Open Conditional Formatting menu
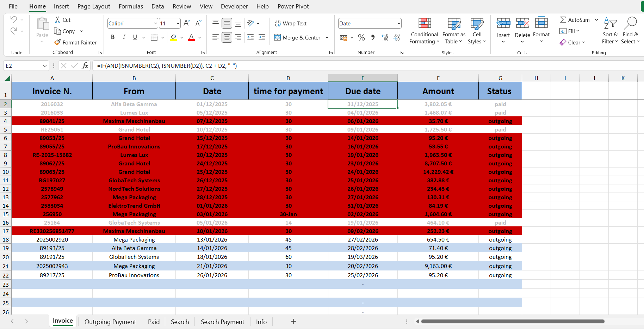 (425, 31)
